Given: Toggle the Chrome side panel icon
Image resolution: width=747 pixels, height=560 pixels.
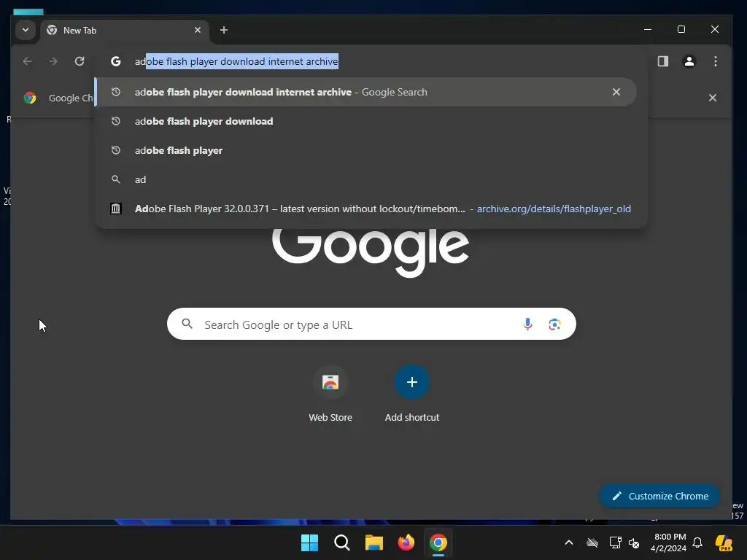Looking at the screenshot, I should (662, 61).
